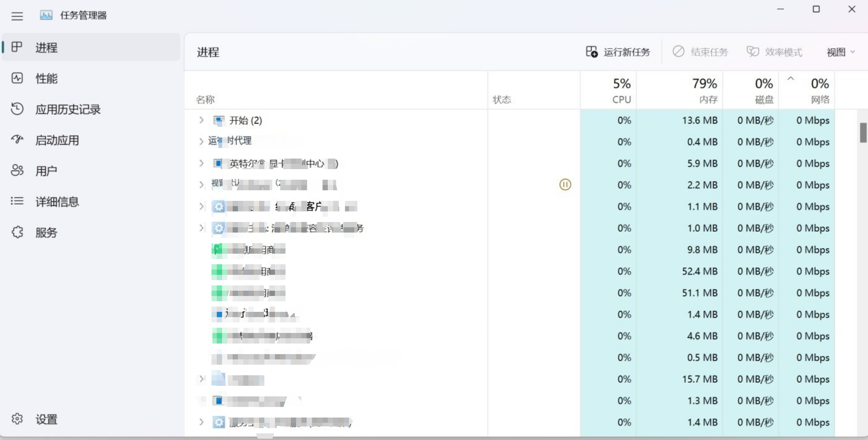Click the 开始 (2) process icon
This screenshot has width=868, height=440.
coord(219,120)
